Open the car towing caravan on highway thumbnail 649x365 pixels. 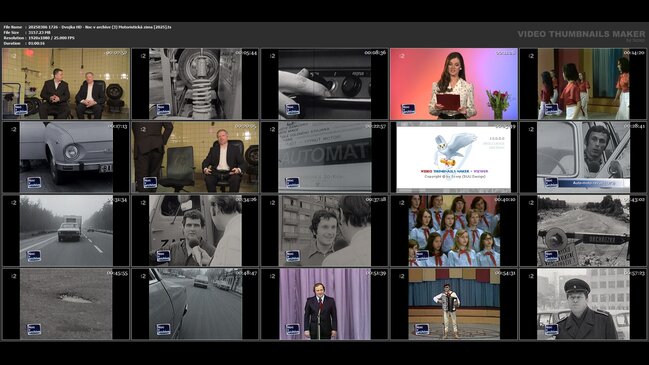pos(66,231)
